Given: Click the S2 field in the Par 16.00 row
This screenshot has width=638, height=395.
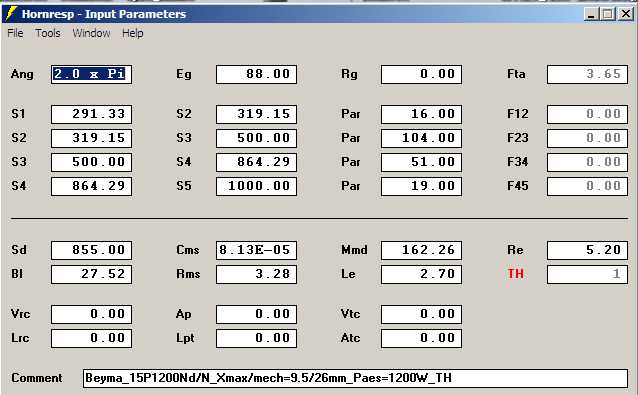Looking at the screenshot, I should [256, 114].
